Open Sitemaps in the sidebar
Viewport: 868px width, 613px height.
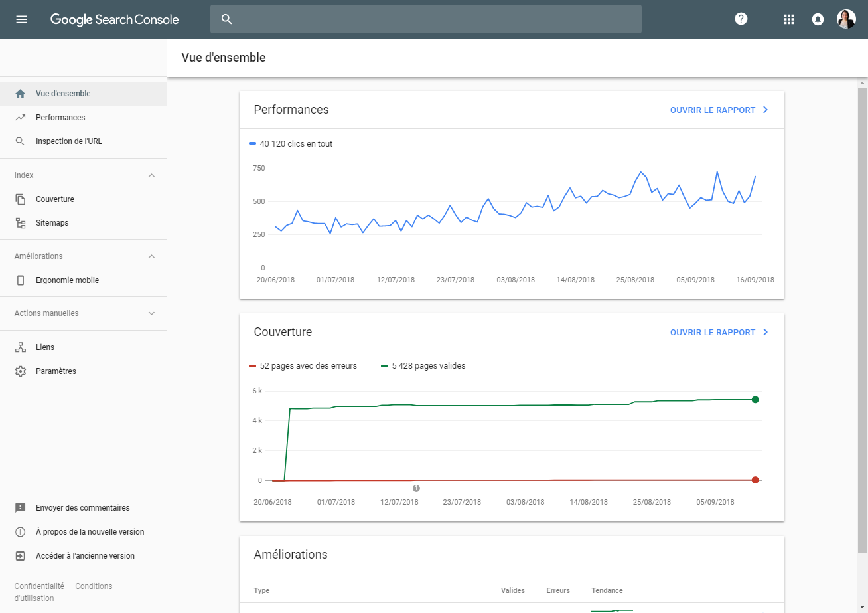coord(84,223)
